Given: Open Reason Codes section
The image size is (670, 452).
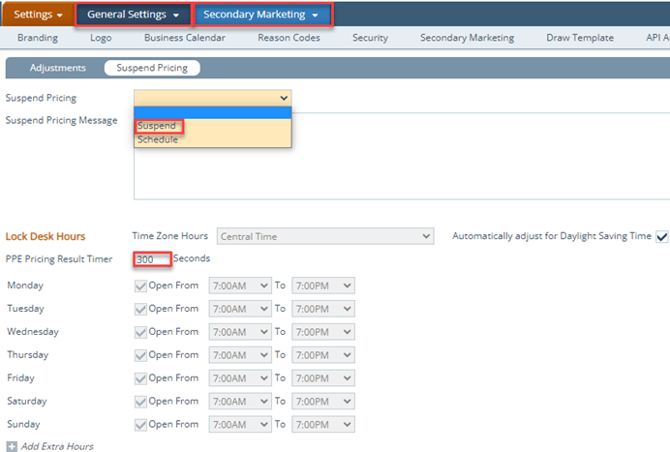Looking at the screenshot, I should point(288,38).
